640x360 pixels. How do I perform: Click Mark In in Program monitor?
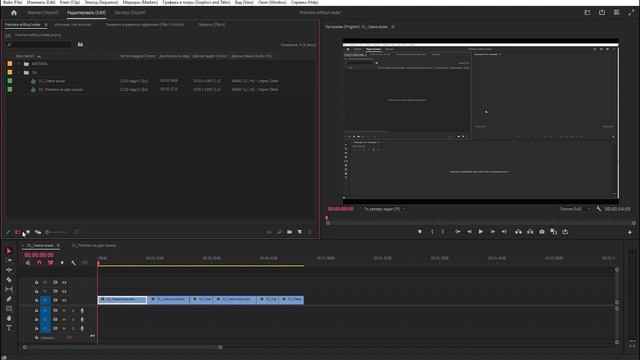[432, 232]
